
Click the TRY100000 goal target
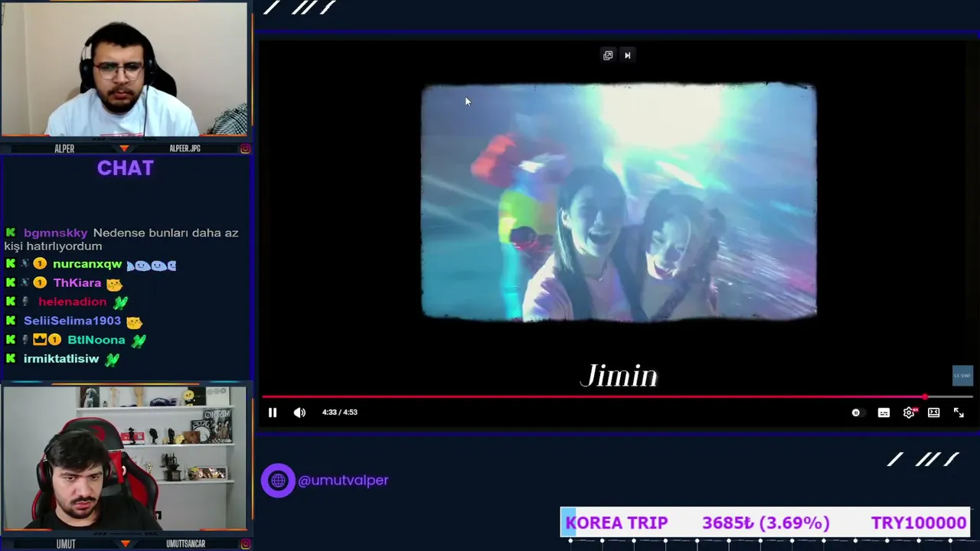(x=919, y=523)
